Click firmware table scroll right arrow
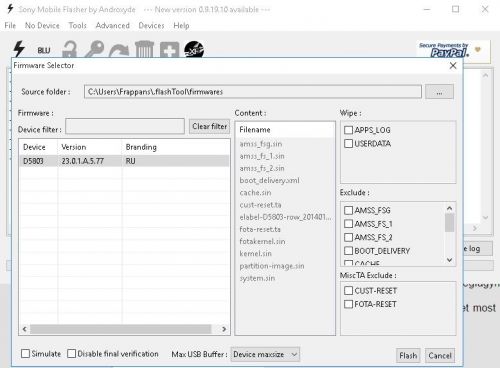This screenshot has width=500, height=368. (x=224, y=329)
